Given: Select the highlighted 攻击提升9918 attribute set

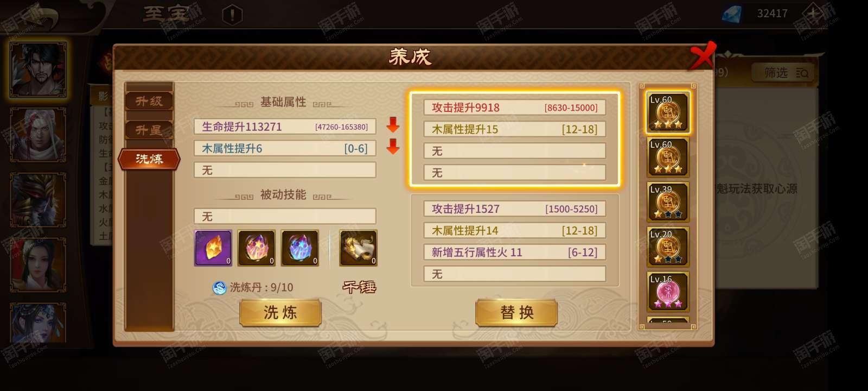Looking at the screenshot, I should tap(514, 140).
